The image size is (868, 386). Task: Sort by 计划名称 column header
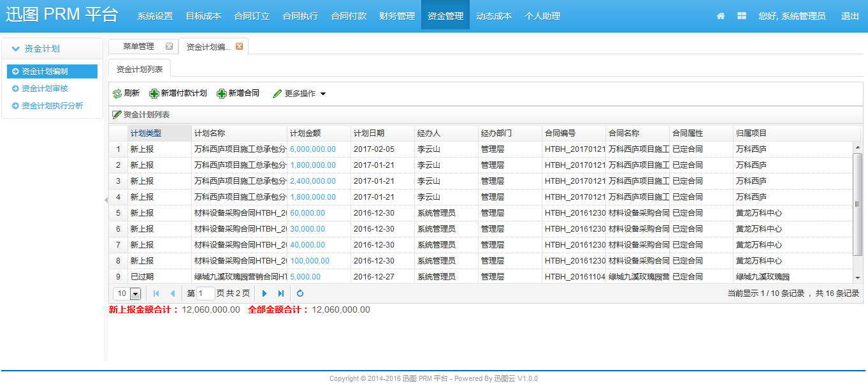pyautogui.click(x=239, y=133)
